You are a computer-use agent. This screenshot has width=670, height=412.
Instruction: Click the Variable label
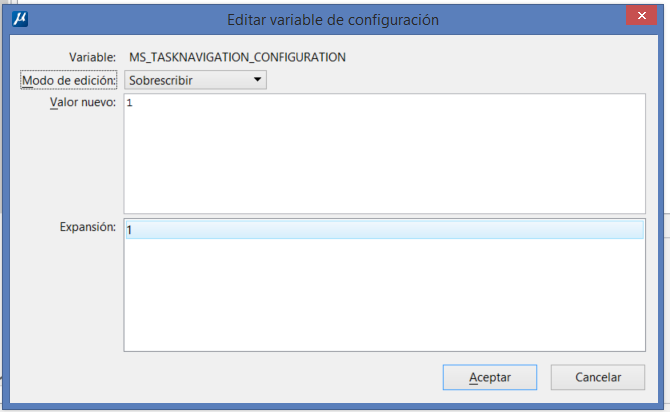click(x=92, y=57)
